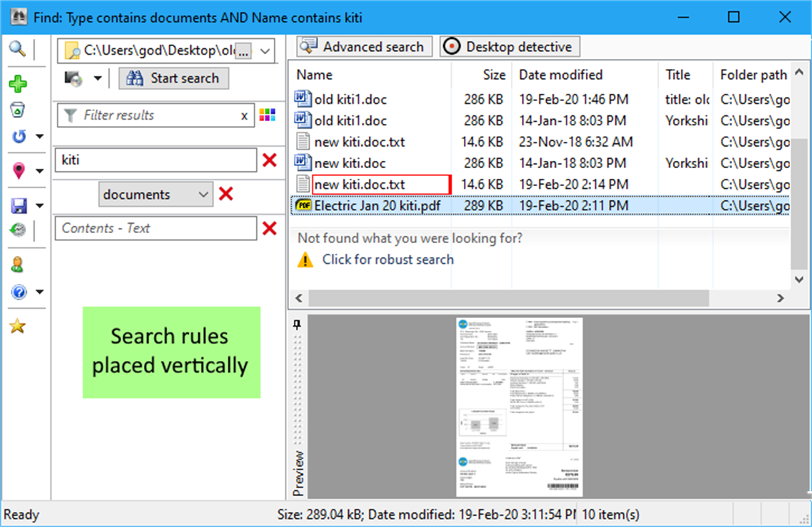The width and height of the screenshot is (812, 527).
Task: Open the search folder path dropdown
Action: point(265,50)
